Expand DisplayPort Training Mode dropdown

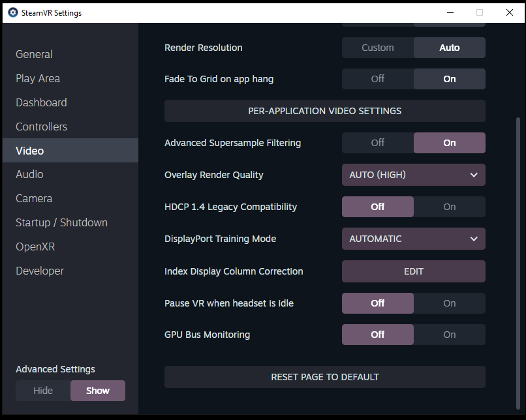pos(414,239)
